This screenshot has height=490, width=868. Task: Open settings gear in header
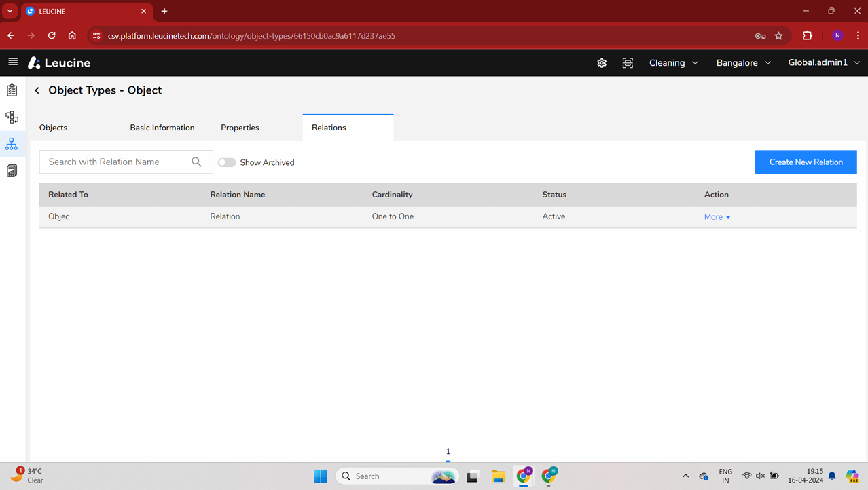point(602,63)
